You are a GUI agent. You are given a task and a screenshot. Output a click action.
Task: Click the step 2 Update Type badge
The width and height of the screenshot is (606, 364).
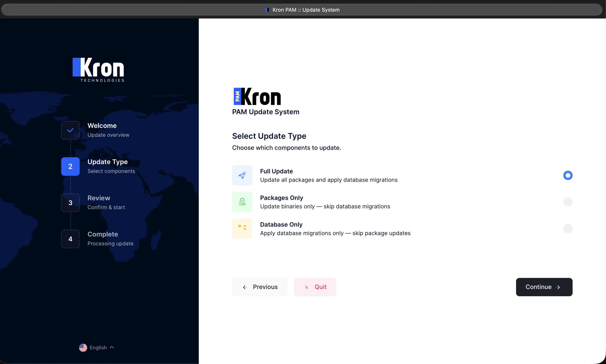point(70,167)
